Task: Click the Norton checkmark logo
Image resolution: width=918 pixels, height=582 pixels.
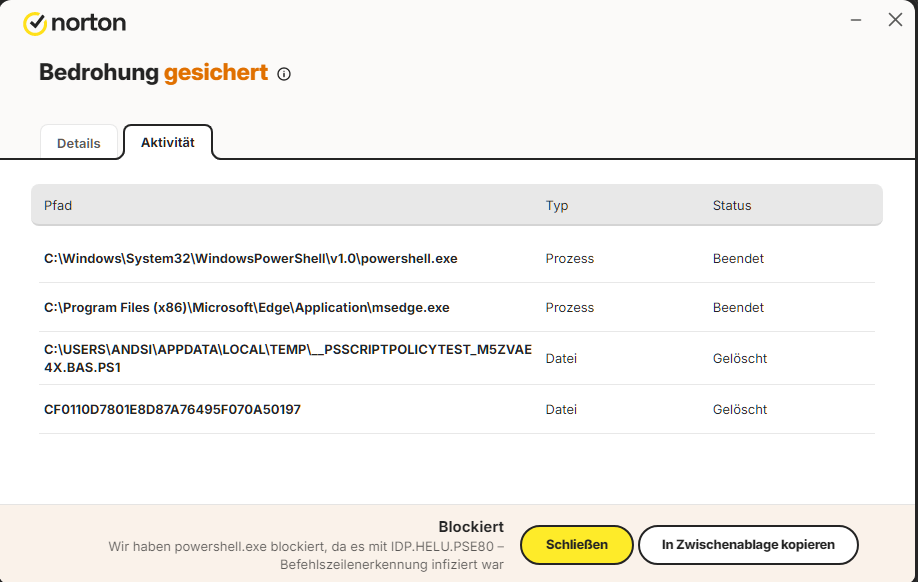Action: 35,23
